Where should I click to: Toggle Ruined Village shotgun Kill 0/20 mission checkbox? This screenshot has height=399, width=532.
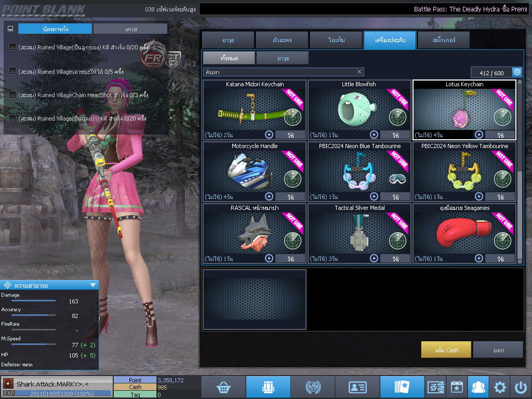pyautogui.click(x=12, y=47)
